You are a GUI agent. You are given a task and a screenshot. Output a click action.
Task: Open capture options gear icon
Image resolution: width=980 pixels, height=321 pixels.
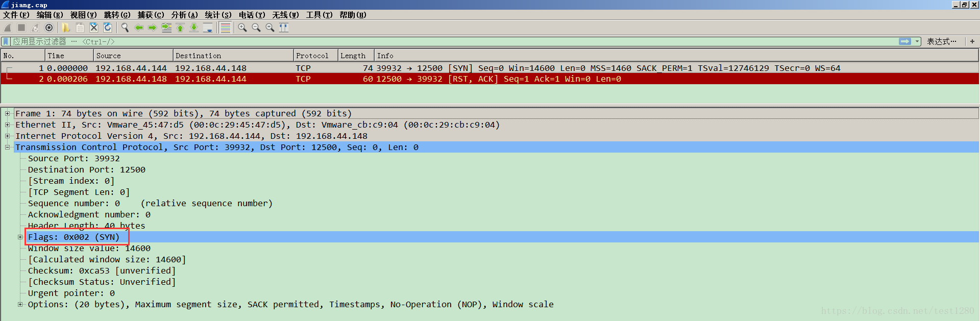[x=49, y=28]
